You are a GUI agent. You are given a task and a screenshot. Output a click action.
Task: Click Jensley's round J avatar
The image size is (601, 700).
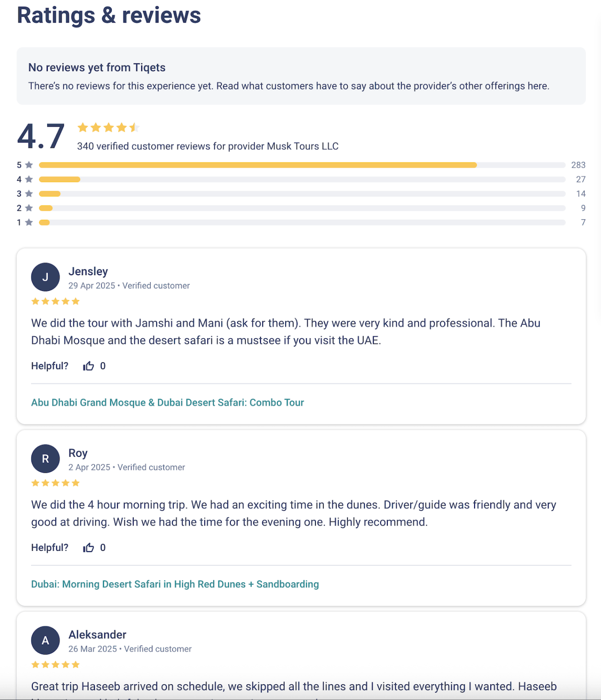point(45,277)
